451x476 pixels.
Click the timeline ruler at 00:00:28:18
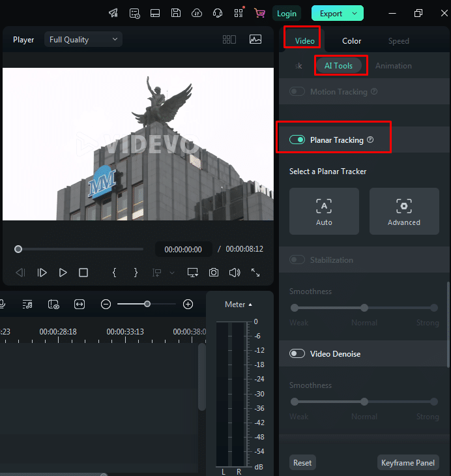58,332
